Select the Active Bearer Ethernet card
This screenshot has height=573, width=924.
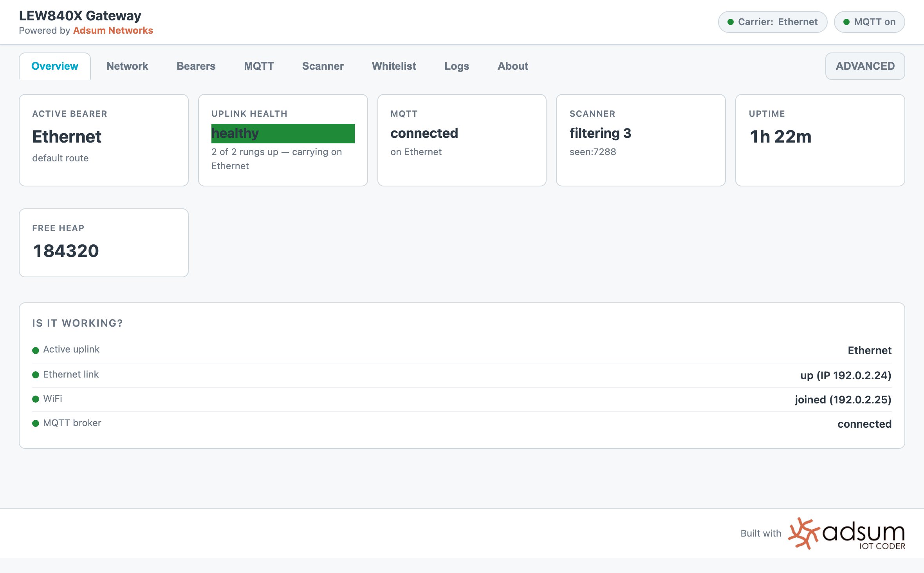pyautogui.click(x=104, y=140)
